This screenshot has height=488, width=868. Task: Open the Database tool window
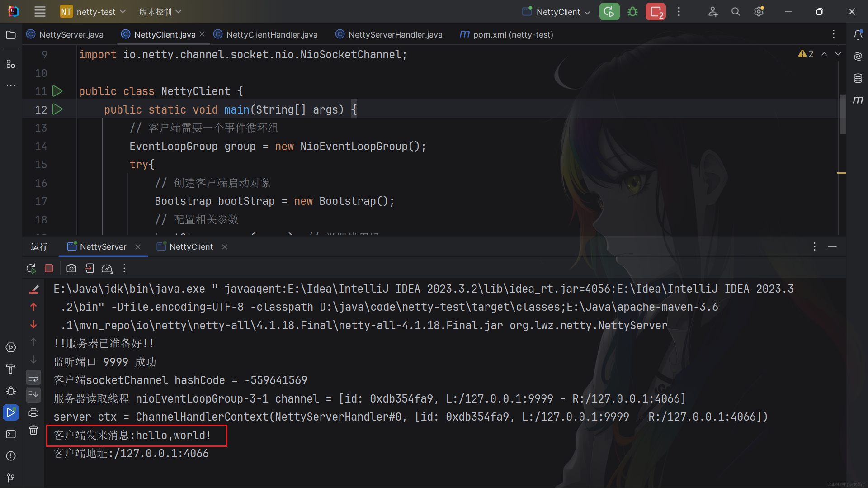pos(858,78)
